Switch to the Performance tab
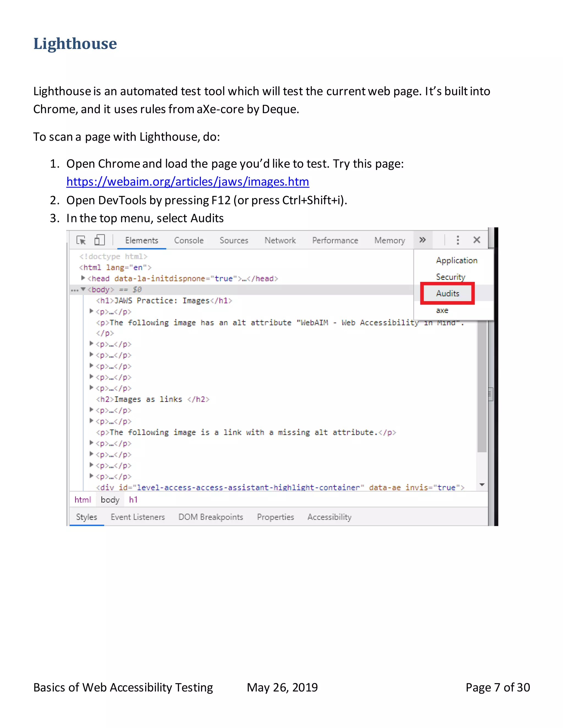The height and width of the screenshot is (728, 563). [335, 240]
